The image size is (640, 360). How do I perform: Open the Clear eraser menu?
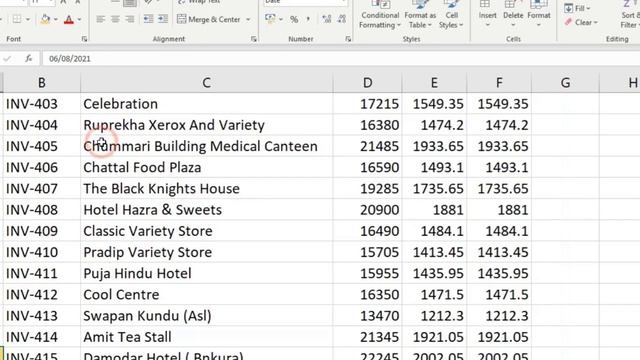(x=581, y=22)
